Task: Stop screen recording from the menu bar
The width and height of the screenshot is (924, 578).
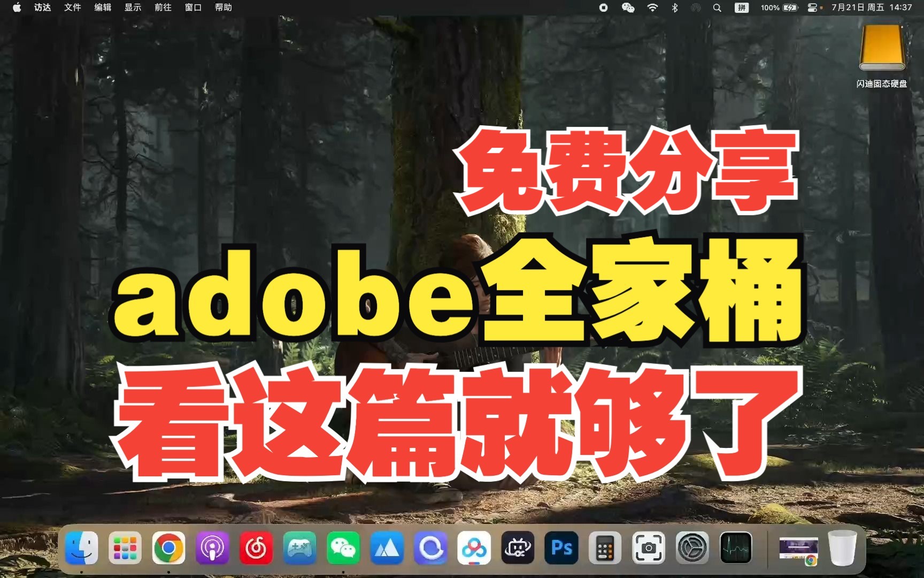Action: (x=604, y=7)
